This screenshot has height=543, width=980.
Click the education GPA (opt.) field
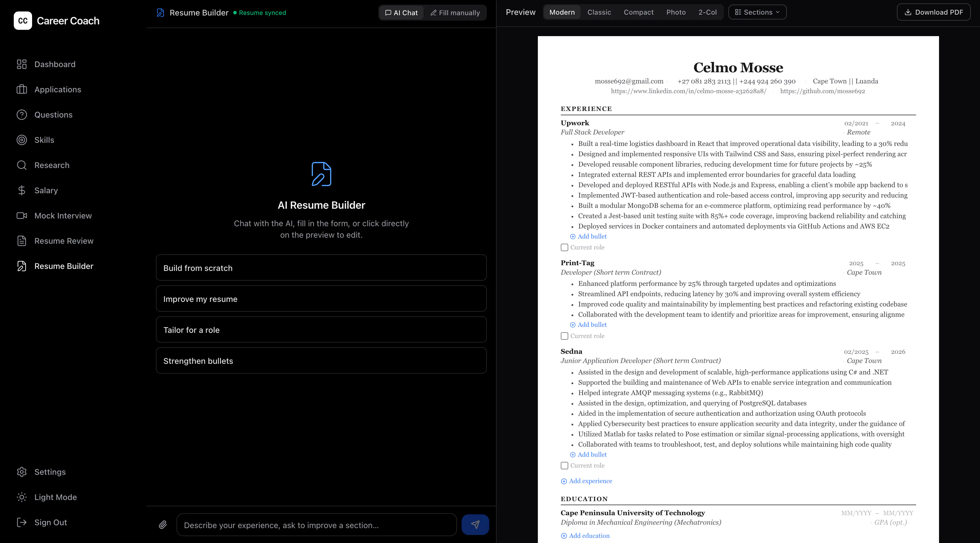[x=890, y=522]
